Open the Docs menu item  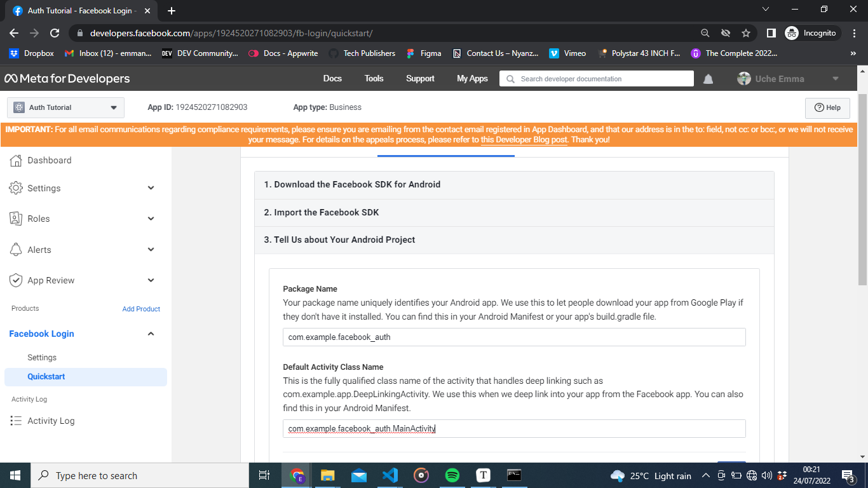pos(332,79)
